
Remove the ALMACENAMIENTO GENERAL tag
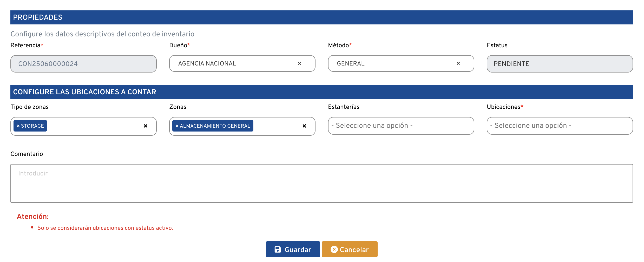(x=177, y=126)
